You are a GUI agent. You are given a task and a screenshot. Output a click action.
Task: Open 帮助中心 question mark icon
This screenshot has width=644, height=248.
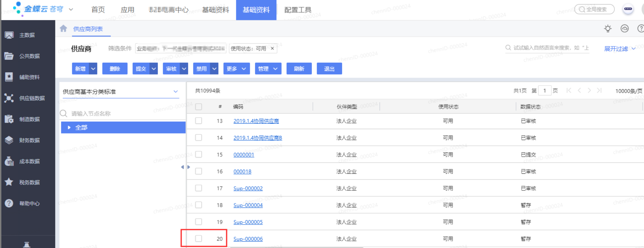(9, 203)
